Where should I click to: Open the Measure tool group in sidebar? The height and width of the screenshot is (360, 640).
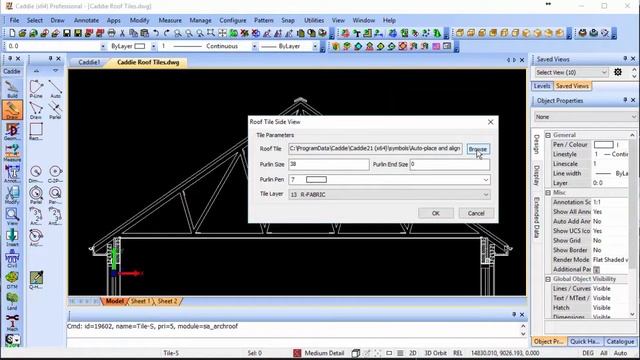click(12, 153)
